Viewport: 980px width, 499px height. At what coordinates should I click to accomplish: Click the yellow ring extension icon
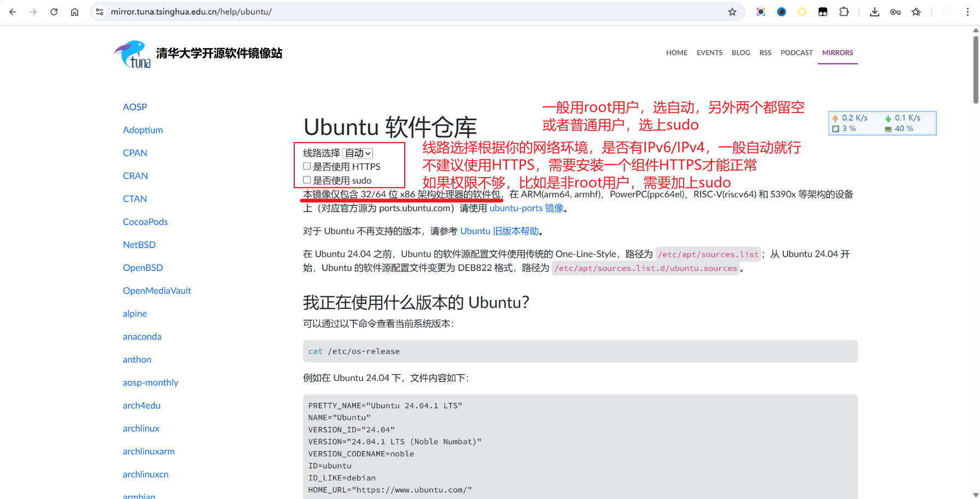tap(802, 11)
